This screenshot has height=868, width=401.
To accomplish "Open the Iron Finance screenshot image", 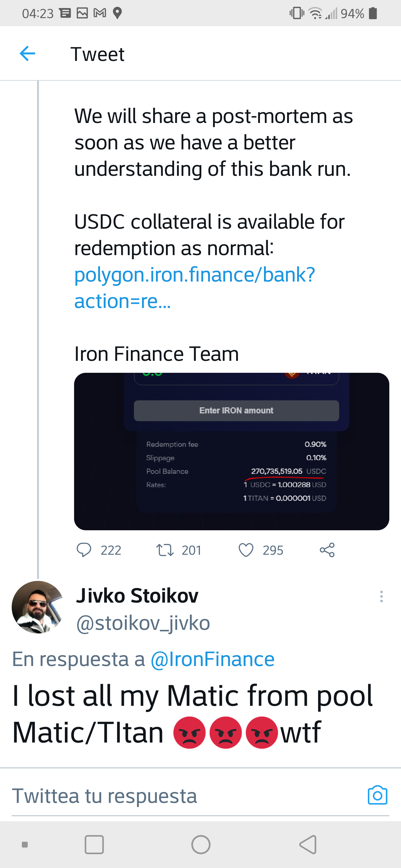I will [x=231, y=451].
